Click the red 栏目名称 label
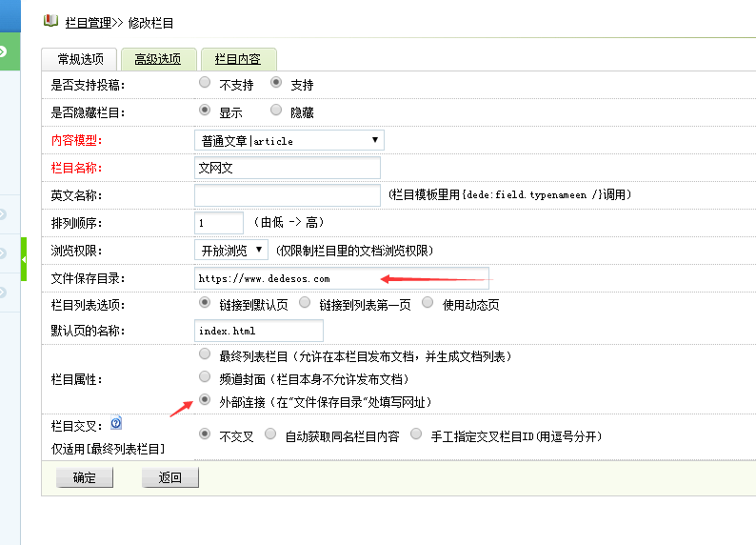Screen dimensions: 756x545 [x=76, y=168]
